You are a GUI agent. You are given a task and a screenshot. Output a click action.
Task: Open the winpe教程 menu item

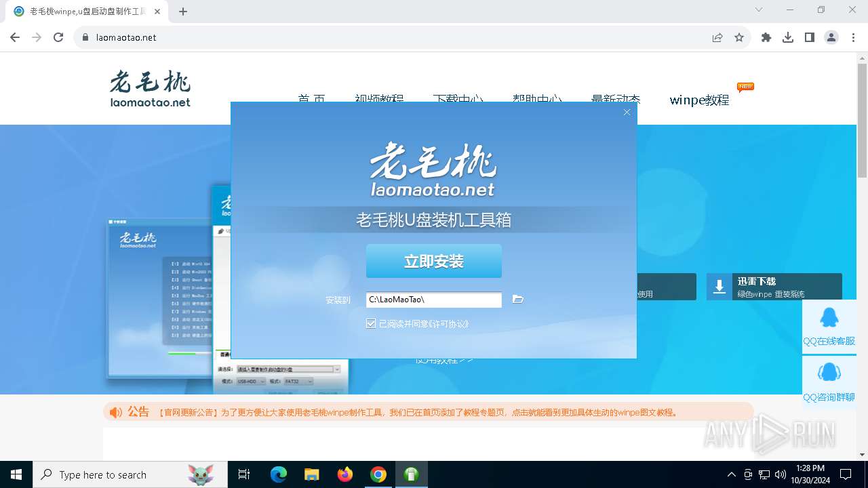699,100
